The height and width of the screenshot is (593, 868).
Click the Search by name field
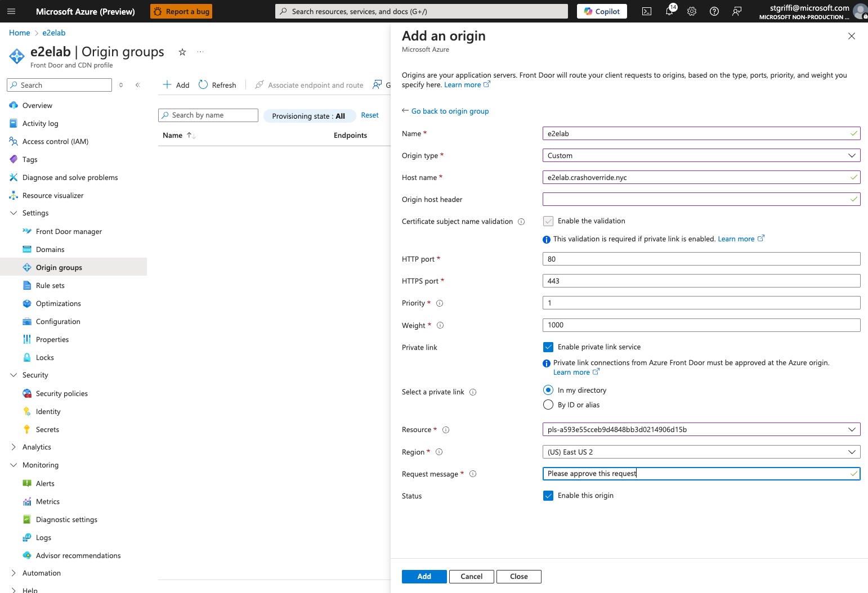[208, 115]
